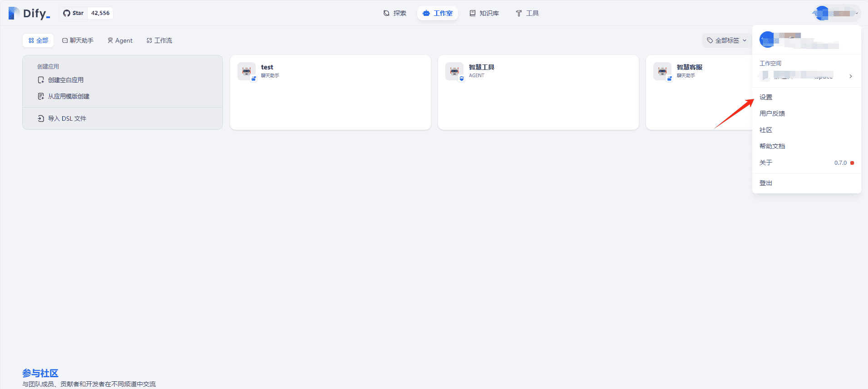Click the Agent filter icon
Viewport: 868px width, 389px height.
(x=110, y=40)
